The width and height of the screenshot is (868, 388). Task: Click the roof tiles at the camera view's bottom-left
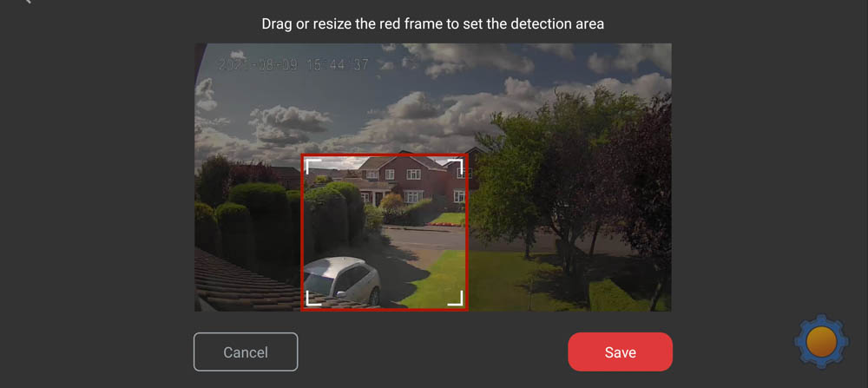pyautogui.click(x=244, y=282)
